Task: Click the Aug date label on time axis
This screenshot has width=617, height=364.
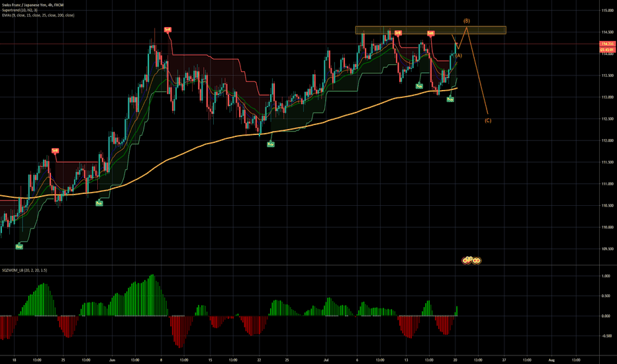Action: (x=551, y=360)
